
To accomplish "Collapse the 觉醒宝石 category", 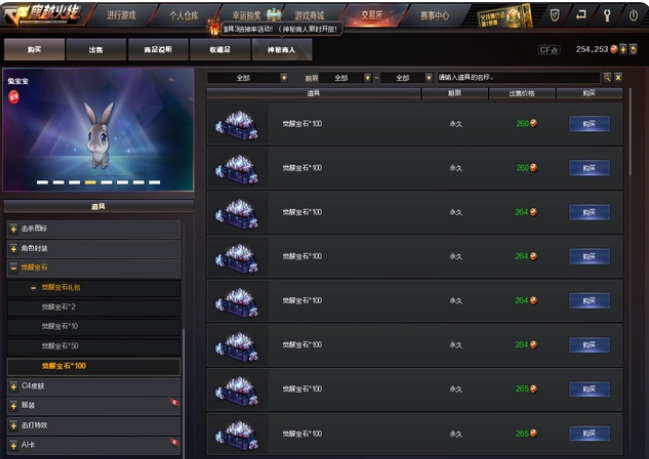I will (x=14, y=268).
